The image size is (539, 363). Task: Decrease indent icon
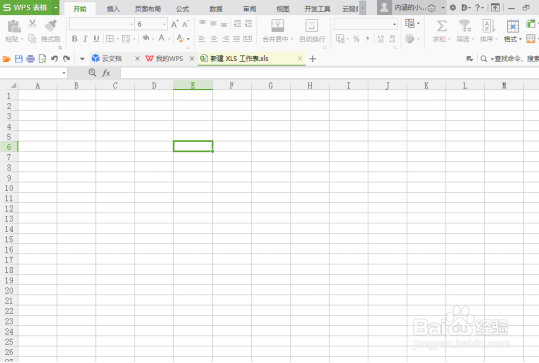(x=237, y=23)
